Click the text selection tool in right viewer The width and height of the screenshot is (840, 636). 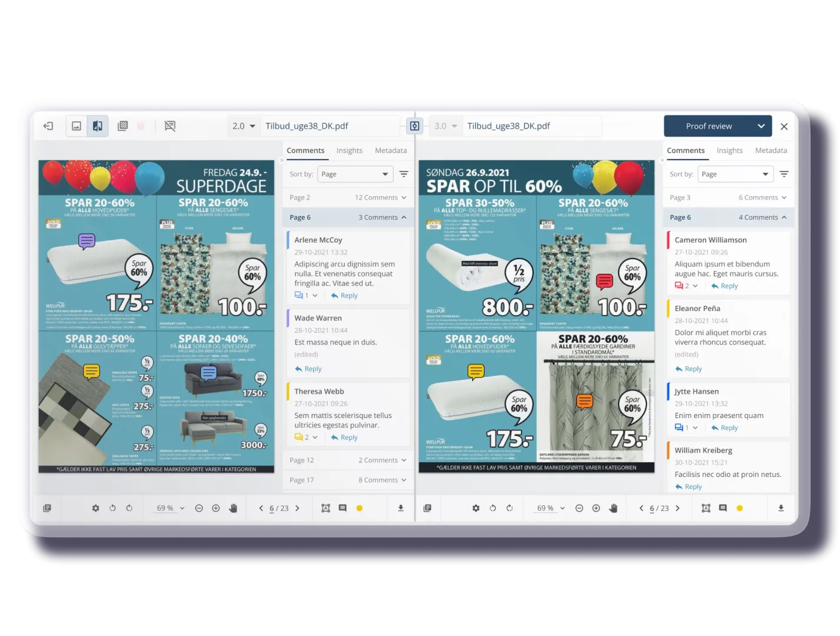(x=706, y=508)
